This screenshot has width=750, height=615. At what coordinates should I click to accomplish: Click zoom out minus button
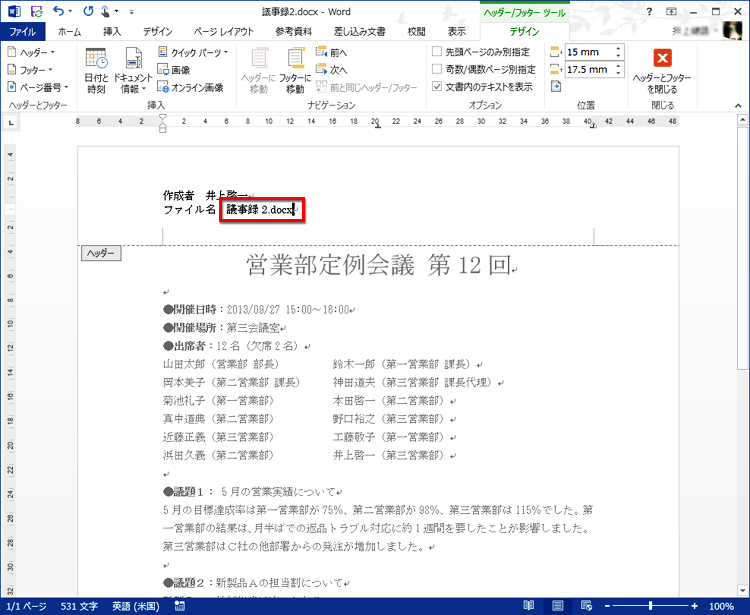click(607, 606)
